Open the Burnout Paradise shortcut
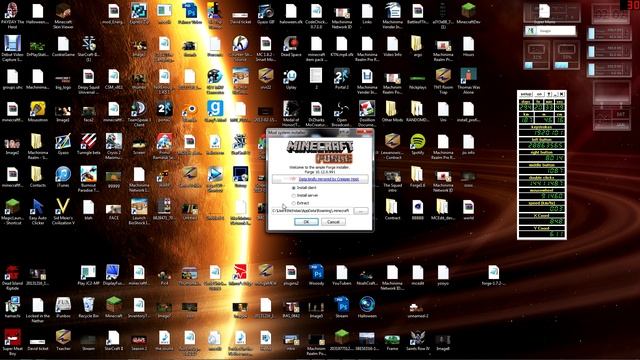Image resolution: width=640 pixels, height=360 pixels. [88, 179]
